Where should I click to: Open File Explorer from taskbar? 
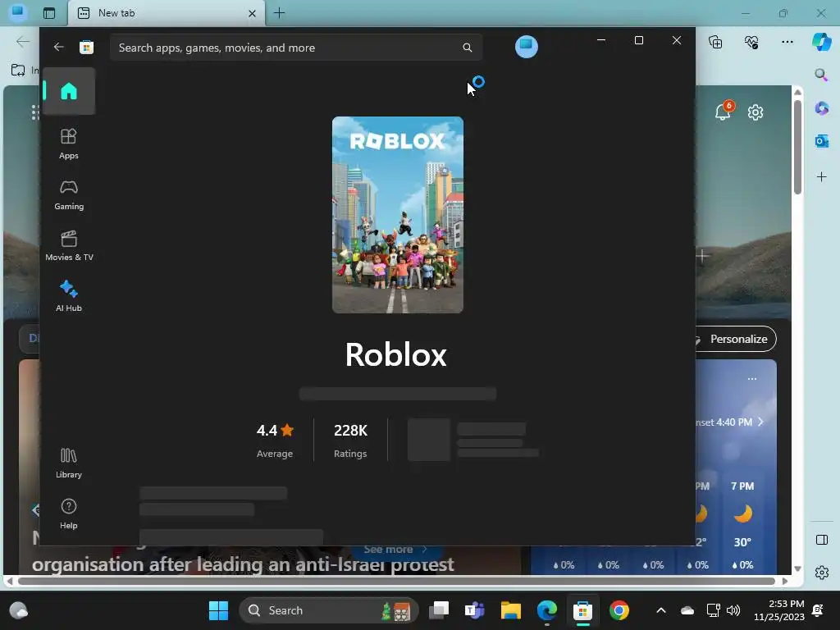510,610
